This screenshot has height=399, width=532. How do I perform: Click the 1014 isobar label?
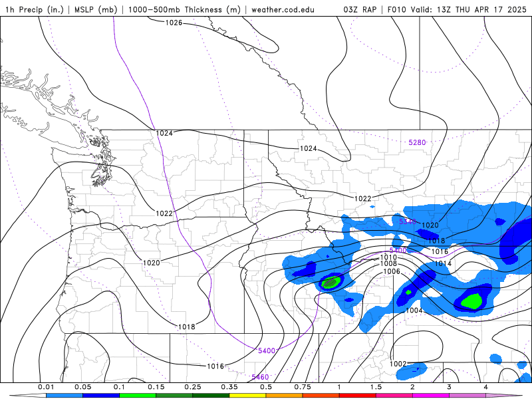443,263
